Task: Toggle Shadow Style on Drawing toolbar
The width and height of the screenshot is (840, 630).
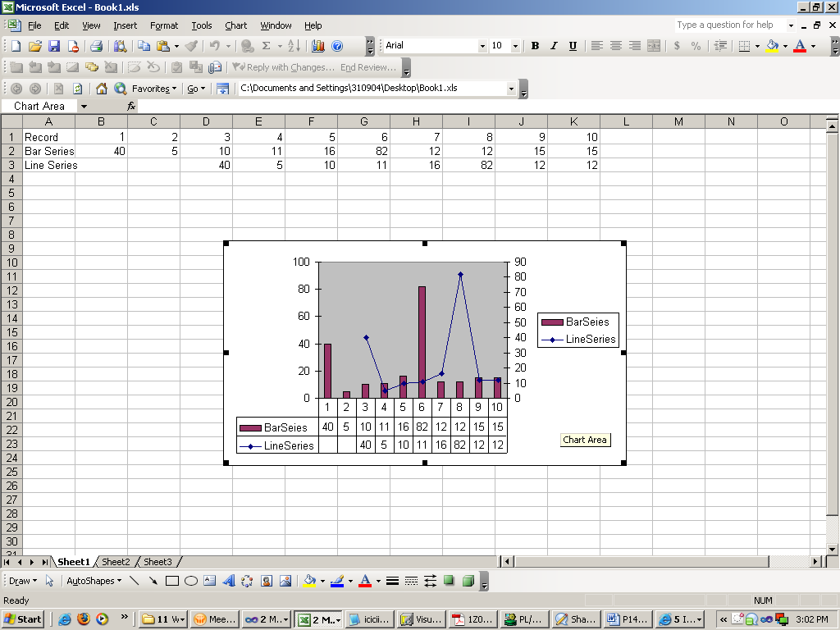Action: coord(449,581)
